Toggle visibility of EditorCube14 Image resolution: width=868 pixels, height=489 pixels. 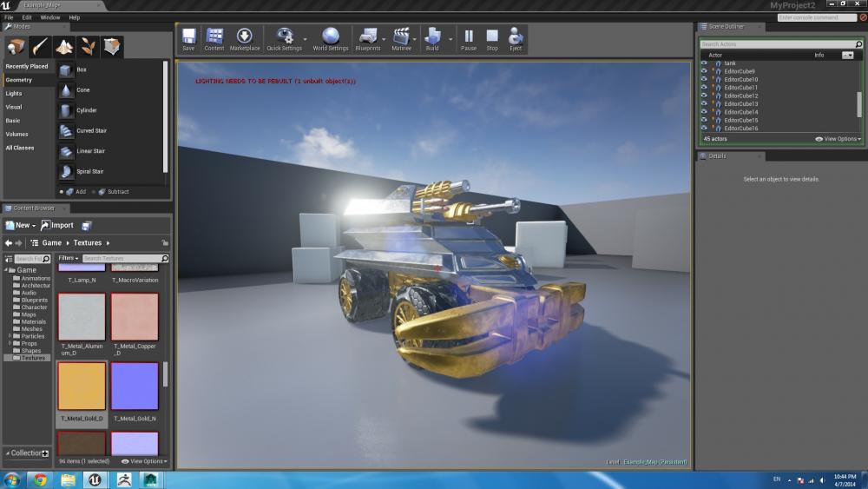click(x=704, y=112)
